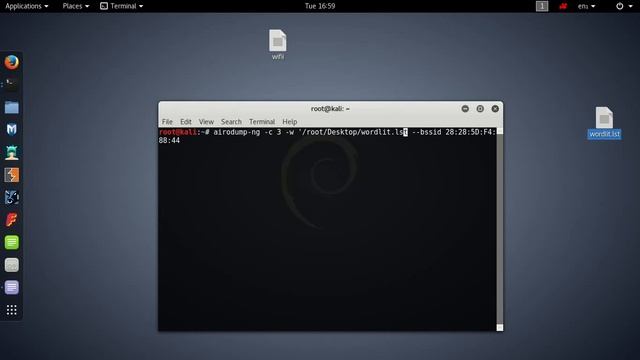Open the Places menu

76,6
